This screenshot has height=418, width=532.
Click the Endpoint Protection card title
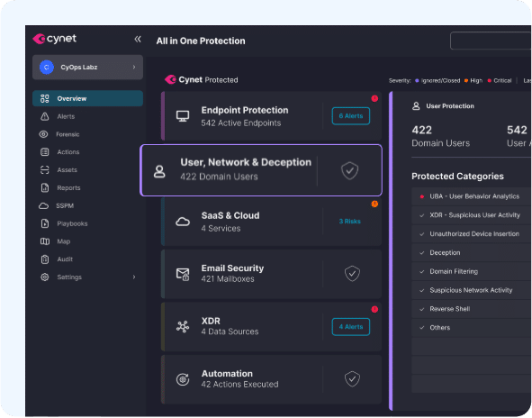(x=245, y=111)
